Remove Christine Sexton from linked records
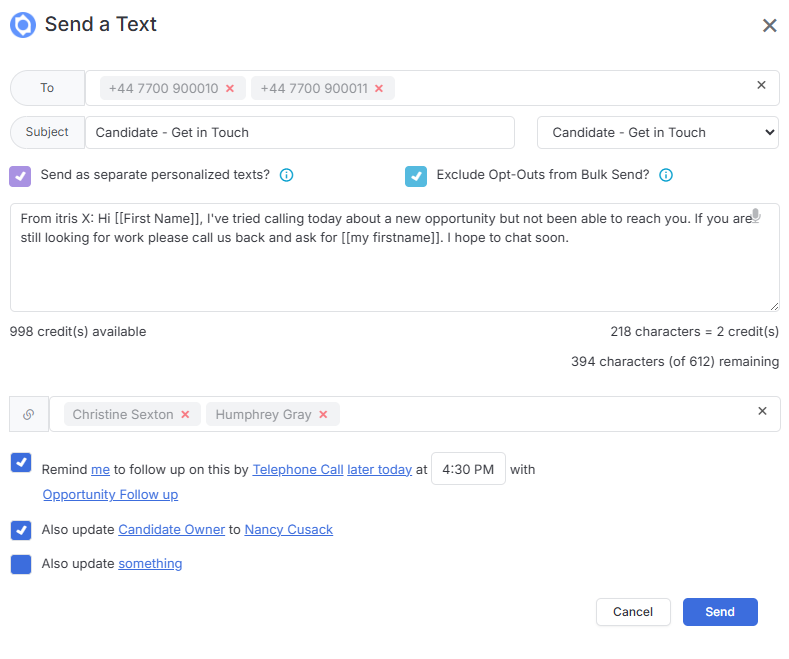This screenshot has height=659, width=789. click(x=185, y=415)
